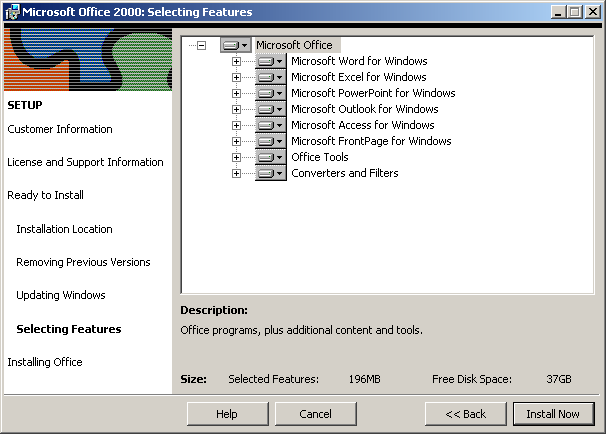Expand the Office Tools node
The image size is (606, 434).
tap(236, 157)
